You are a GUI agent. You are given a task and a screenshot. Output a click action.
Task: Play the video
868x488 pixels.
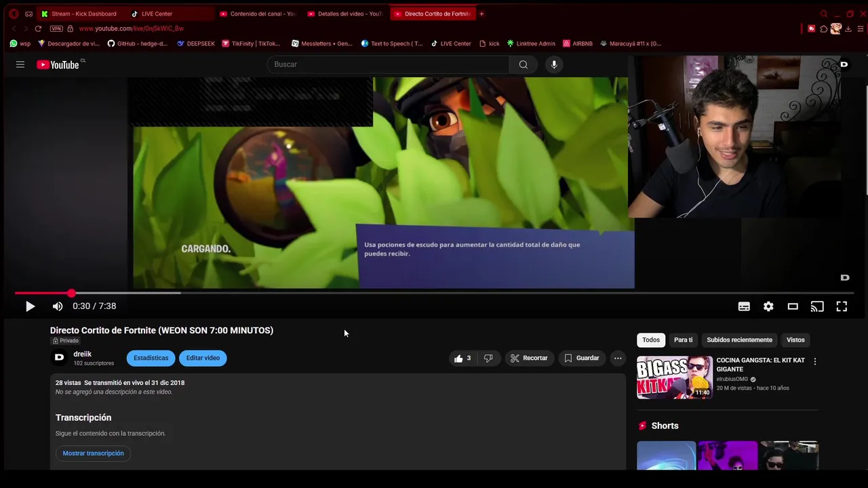pos(30,306)
